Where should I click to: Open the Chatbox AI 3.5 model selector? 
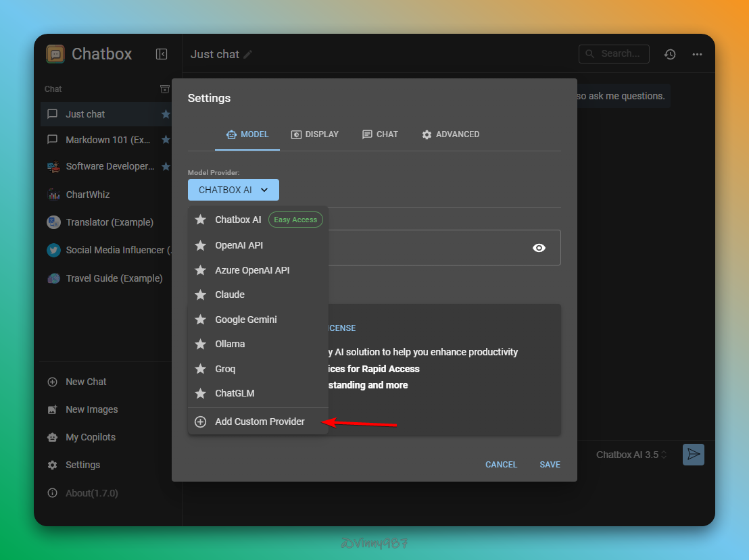[631, 455]
